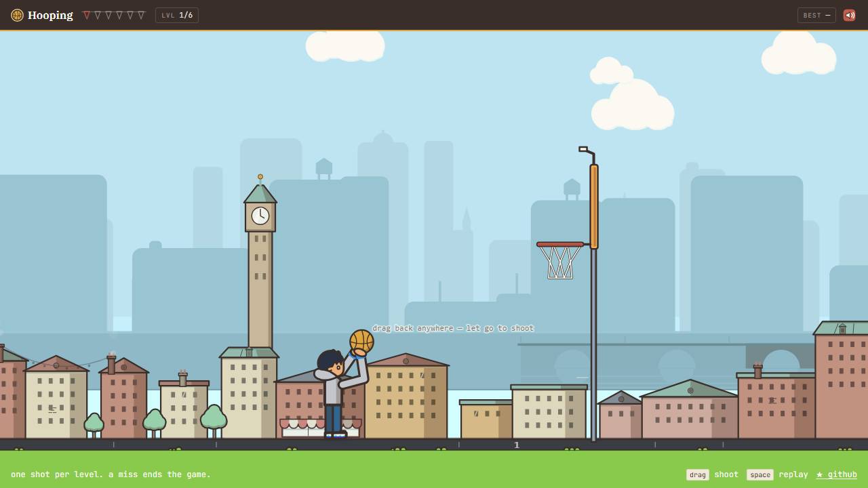This screenshot has width=868, height=488.
Task: Click the last gray level pennant
Action: 141,15
